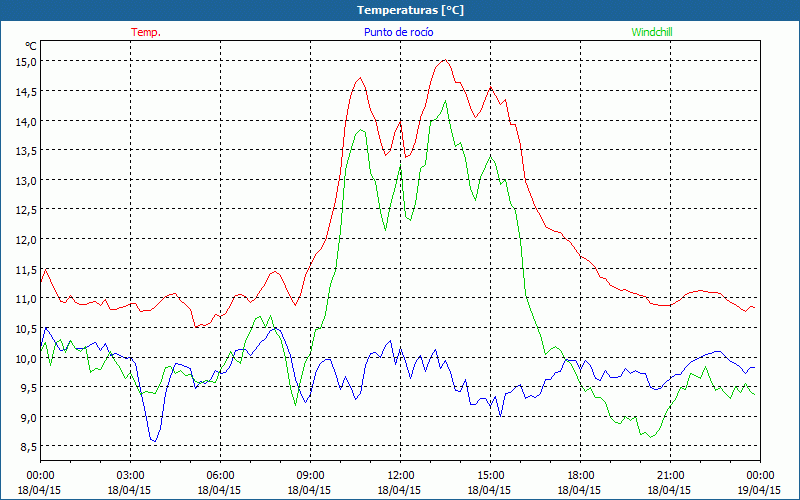
Task: Click the "11,5" y-axis value
Action: pyautogui.click(x=27, y=269)
